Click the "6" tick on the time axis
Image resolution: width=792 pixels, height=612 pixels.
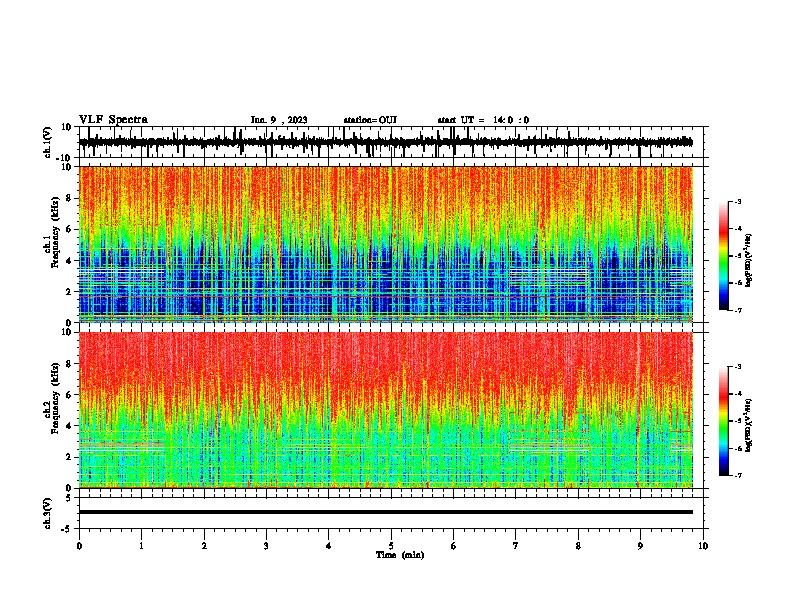[454, 546]
